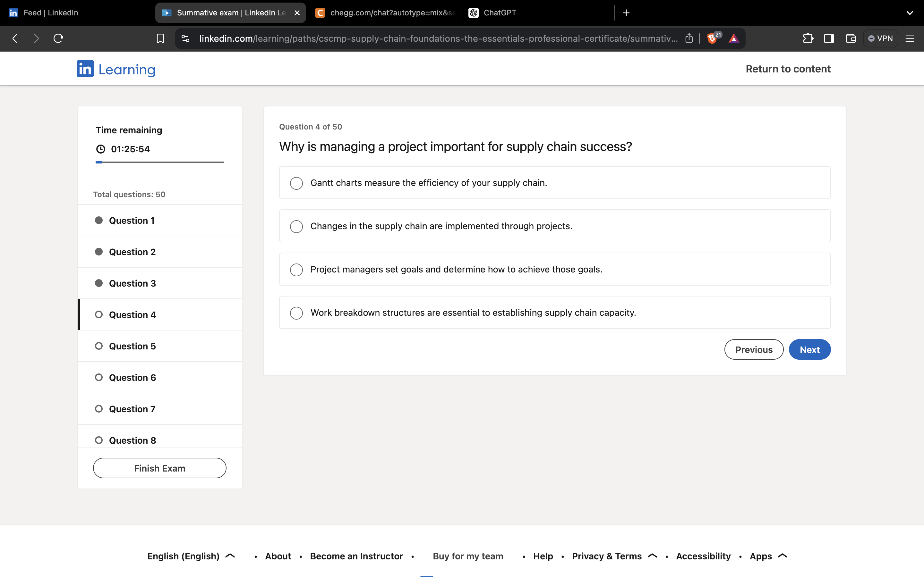Select 'Changes in the supply chain' answer
The width and height of the screenshot is (924, 577).
[296, 226]
